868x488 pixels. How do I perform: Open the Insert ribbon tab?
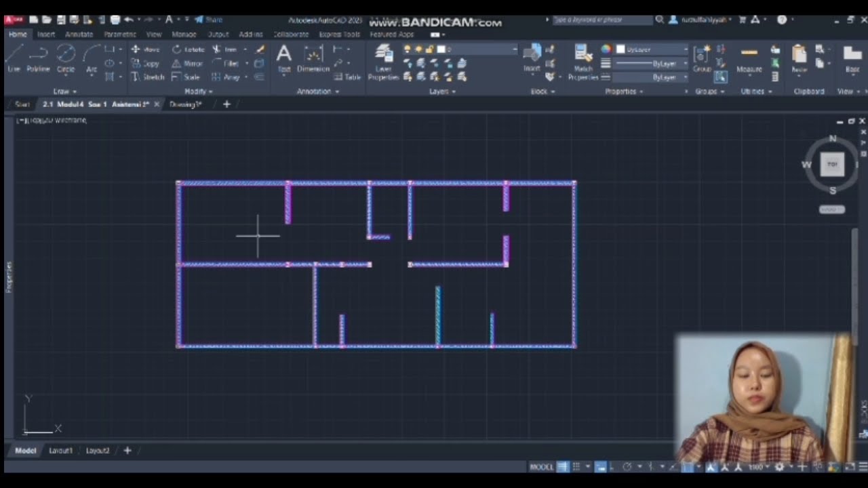pyautogui.click(x=46, y=35)
